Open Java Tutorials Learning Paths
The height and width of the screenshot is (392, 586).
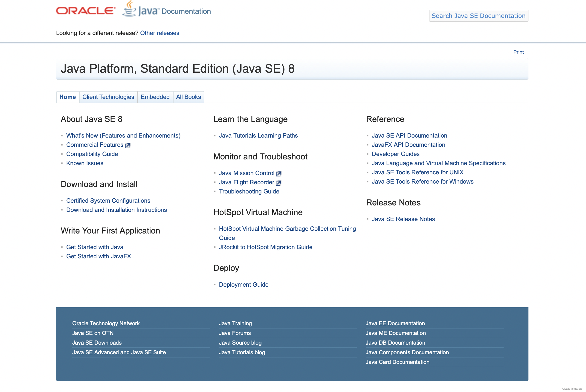pyautogui.click(x=258, y=135)
